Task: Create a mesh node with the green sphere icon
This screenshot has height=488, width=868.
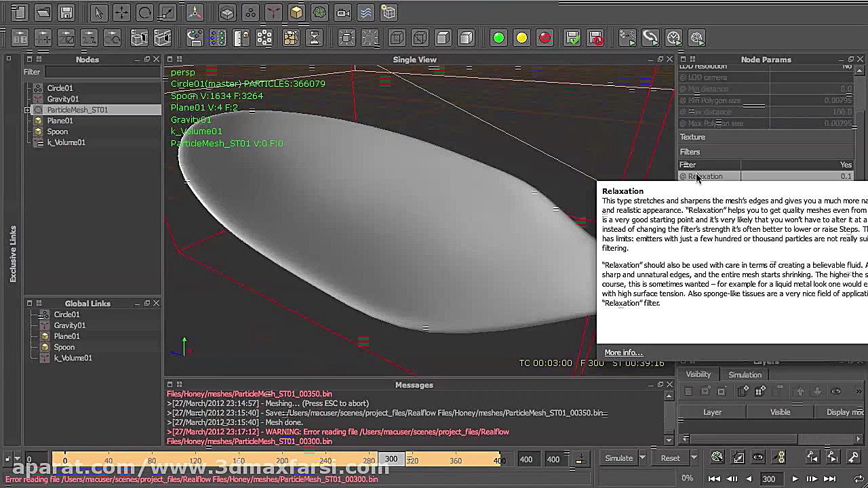Action: pyautogui.click(x=319, y=12)
